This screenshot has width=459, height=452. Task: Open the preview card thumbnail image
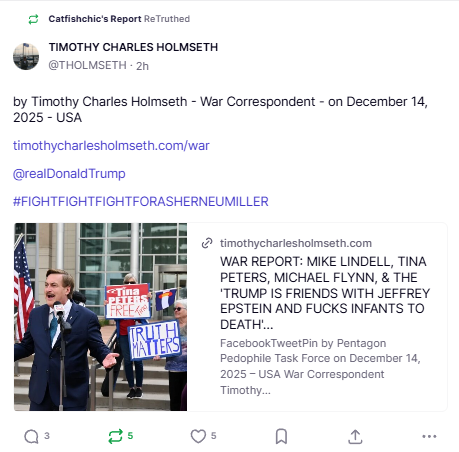pyautogui.click(x=100, y=317)
